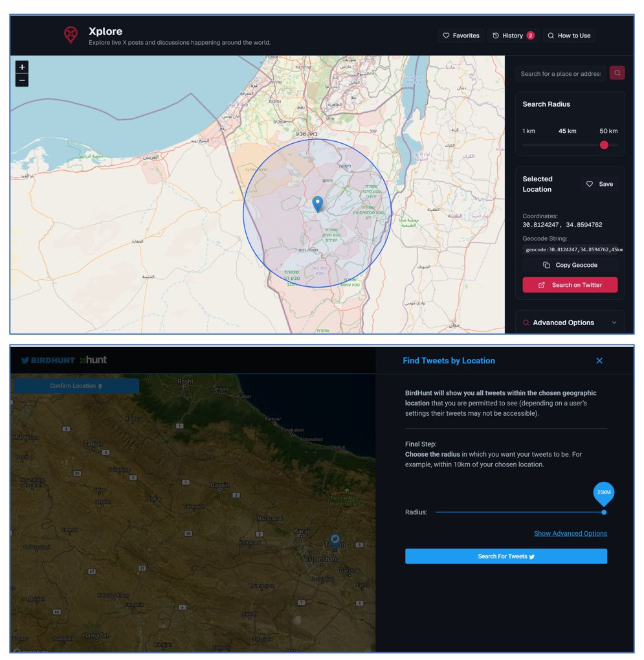Click the copy icon on Copy Geocode

click(x=546, y=264)
